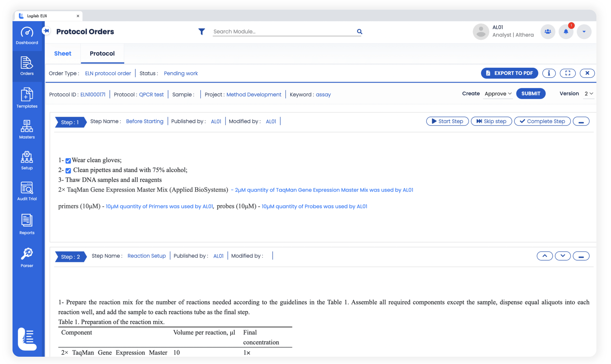Image resolution: width=611 pixels, height=364 pixels.
Task: Show order info icon
Action: pyautogui.click(x=549, y=73)
